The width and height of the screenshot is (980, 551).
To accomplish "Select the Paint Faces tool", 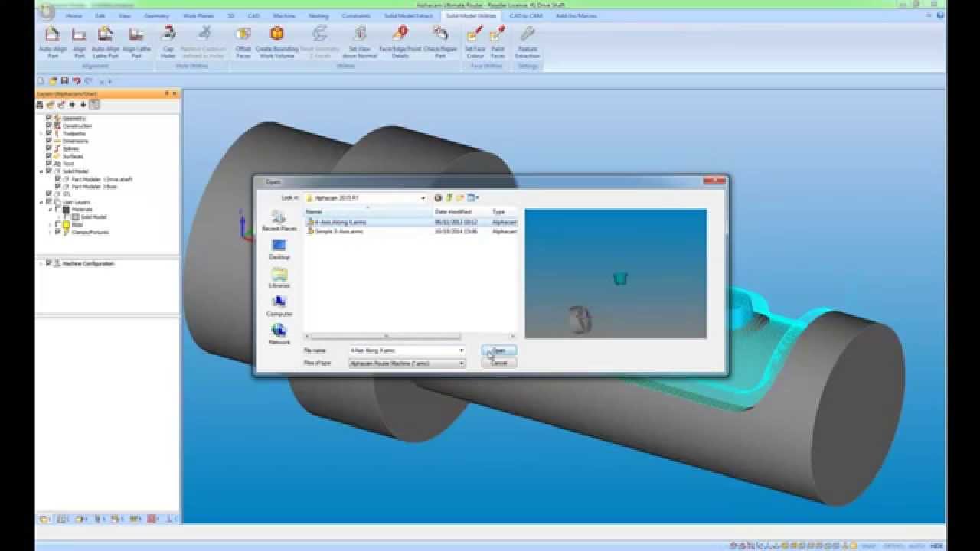I will point(498,41).
